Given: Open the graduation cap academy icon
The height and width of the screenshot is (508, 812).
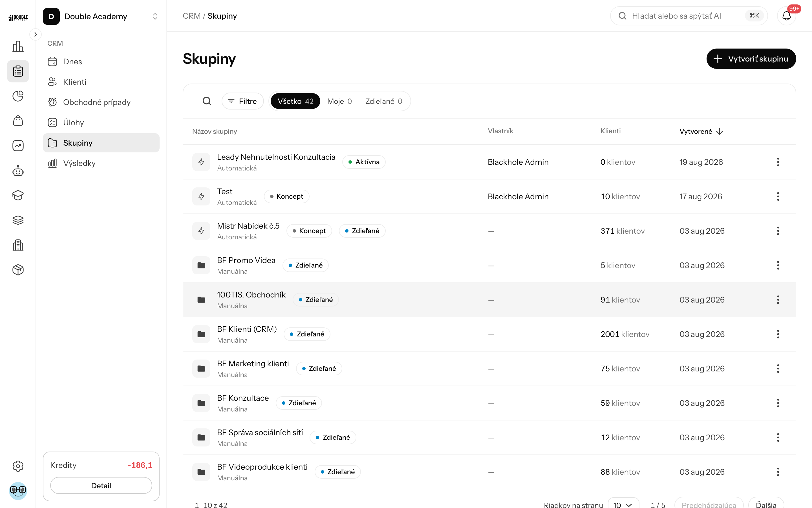Looking at the screenshot, I should click(18, 195).
